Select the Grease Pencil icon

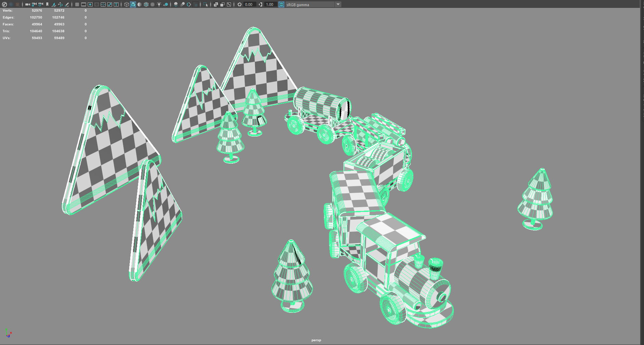click(67, 4)
